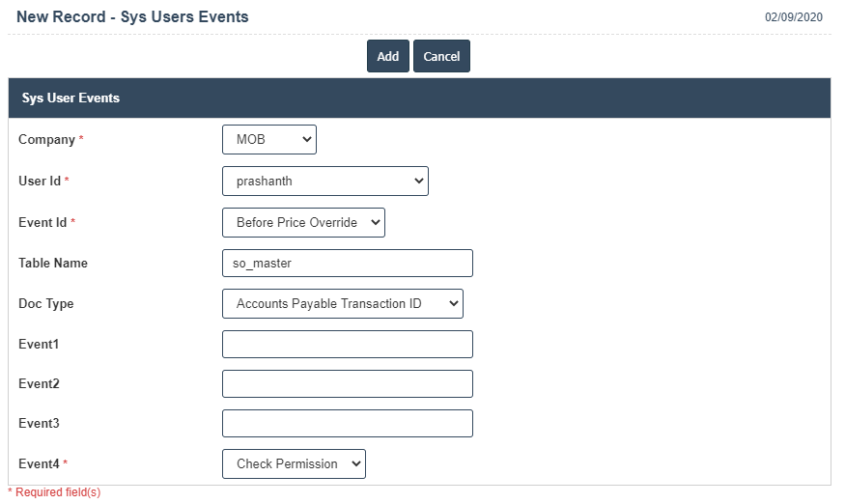The width and height of the screenshot is (845, 504).
Task: Expand the User Id dropdown
Action: point(324,182)
